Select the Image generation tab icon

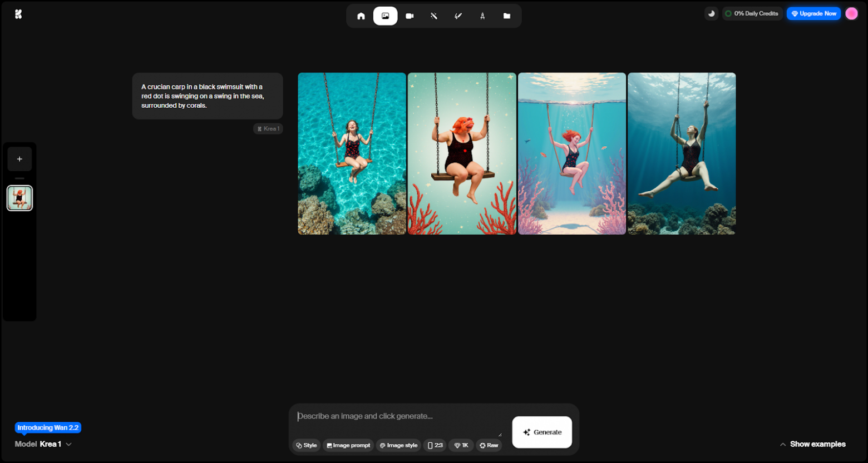coord(385,16)
